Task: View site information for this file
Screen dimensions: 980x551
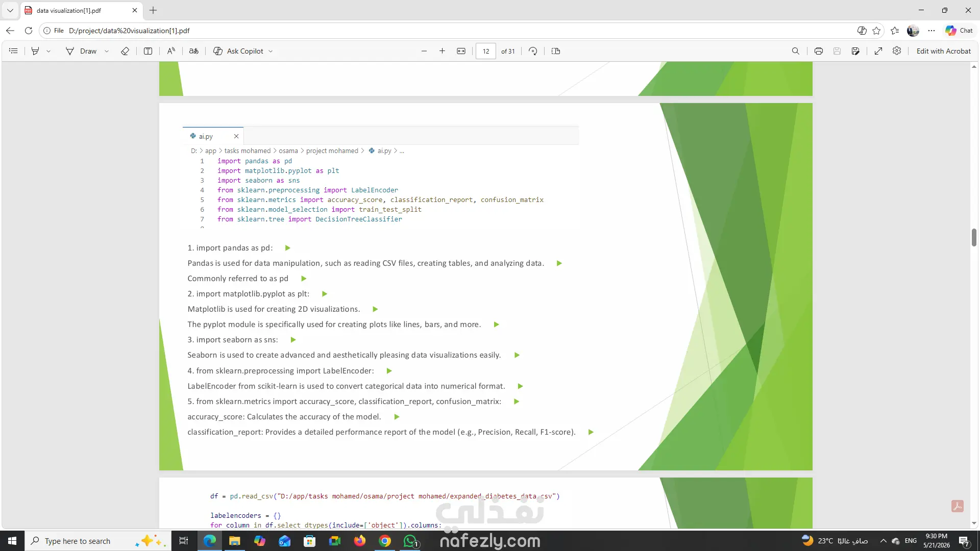Action: click(54, 31)
